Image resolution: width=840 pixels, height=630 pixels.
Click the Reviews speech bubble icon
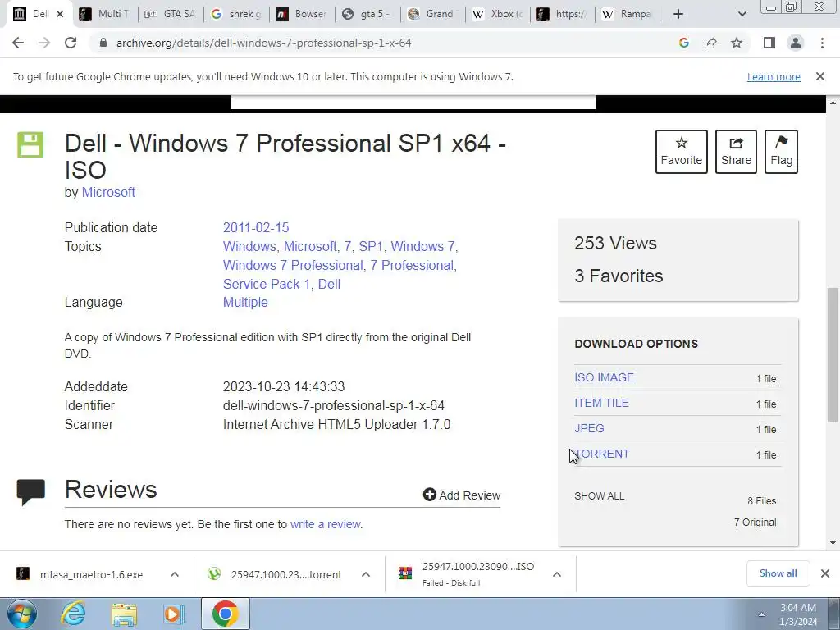click(x=30, y=492)
